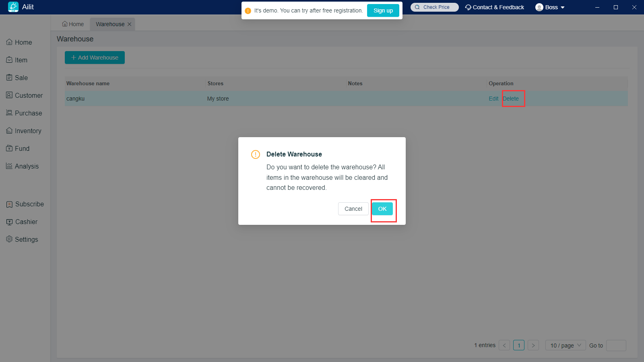This screenshot has width=644, height=362.
Task: Open the Item section in the sidebar
Action: point(21,60)
